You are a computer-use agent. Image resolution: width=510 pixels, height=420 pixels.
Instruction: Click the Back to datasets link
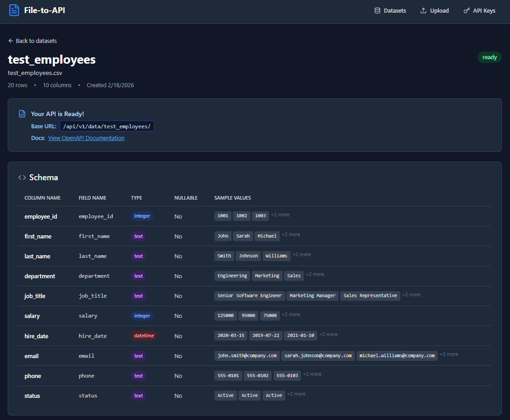click(x=36, y=41)
